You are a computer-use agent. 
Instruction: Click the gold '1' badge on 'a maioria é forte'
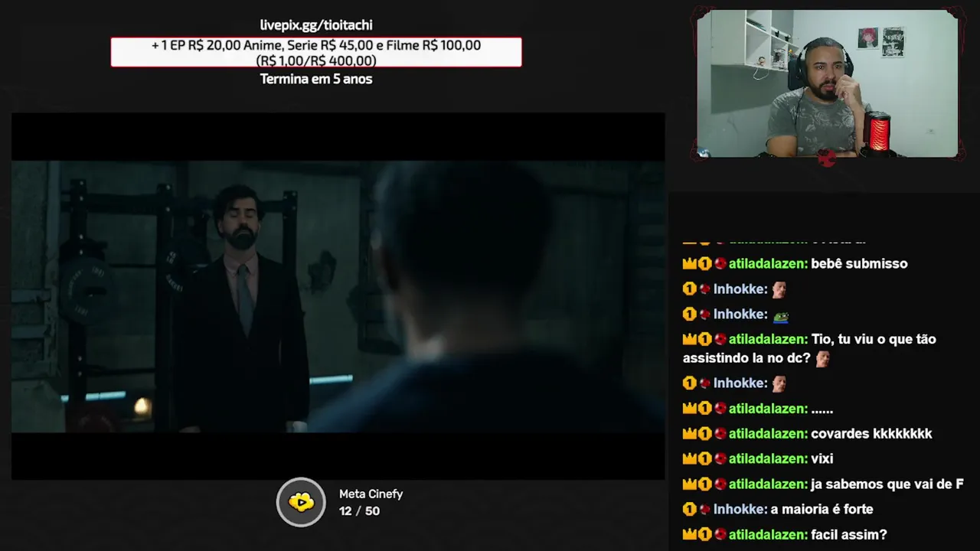689,510
